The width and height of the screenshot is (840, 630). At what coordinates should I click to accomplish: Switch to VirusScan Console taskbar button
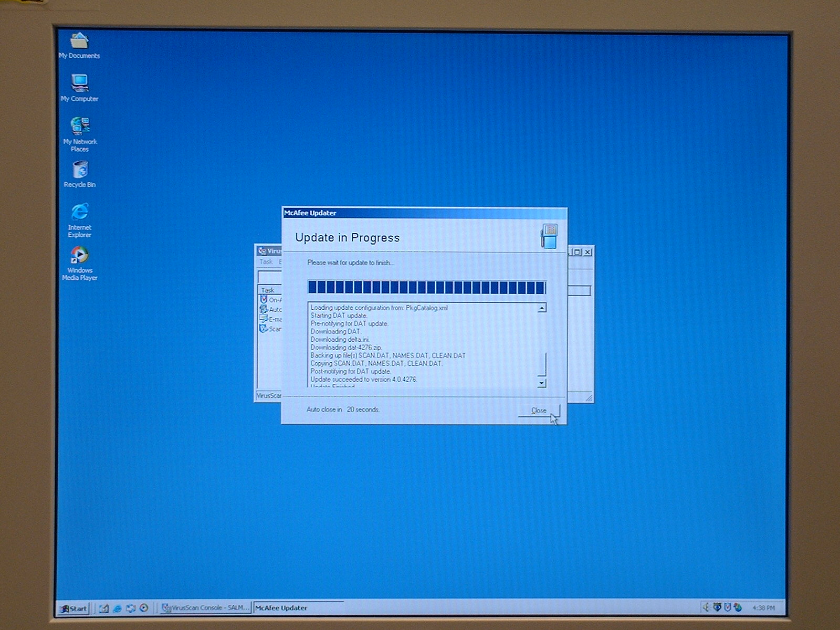click(205, 608)
